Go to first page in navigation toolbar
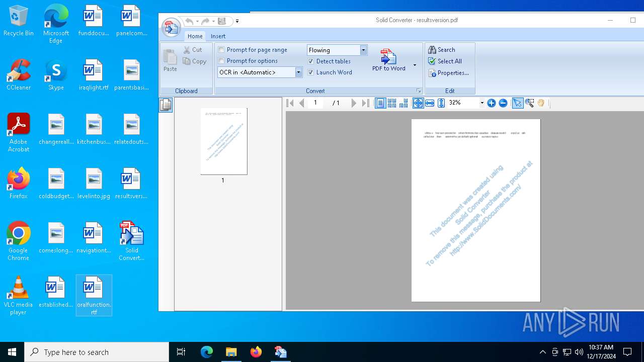This screenshot has width=644, height=362. (x=290, y=103)
